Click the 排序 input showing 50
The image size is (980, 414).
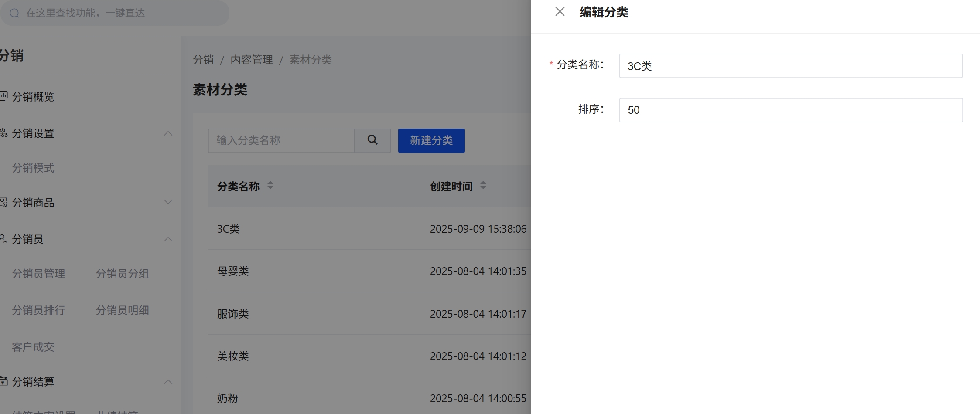click(x=790, y=110)
